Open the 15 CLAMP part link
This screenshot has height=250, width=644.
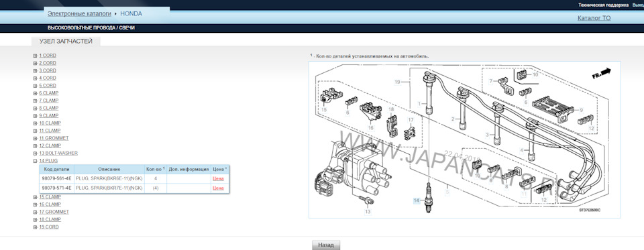pos(50,196)
